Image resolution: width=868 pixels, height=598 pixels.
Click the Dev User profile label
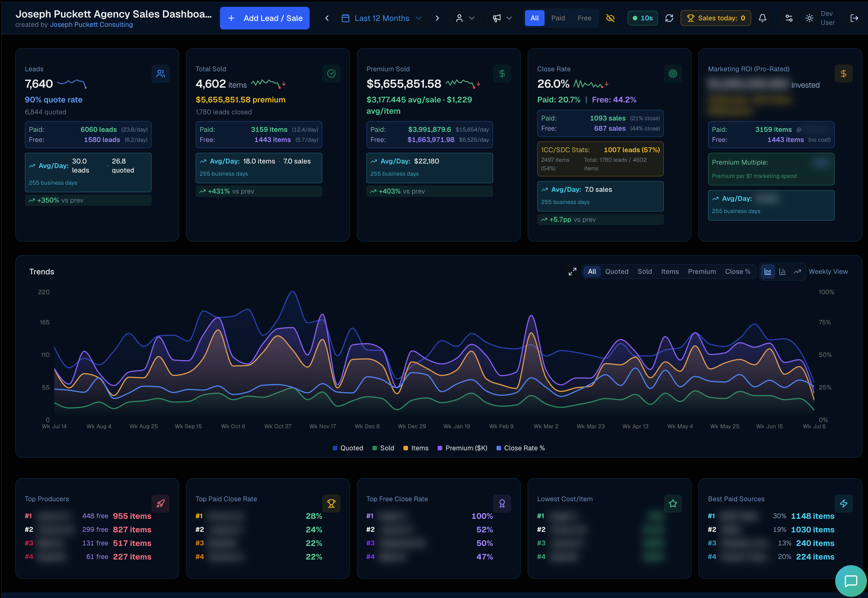click(828, 18)
